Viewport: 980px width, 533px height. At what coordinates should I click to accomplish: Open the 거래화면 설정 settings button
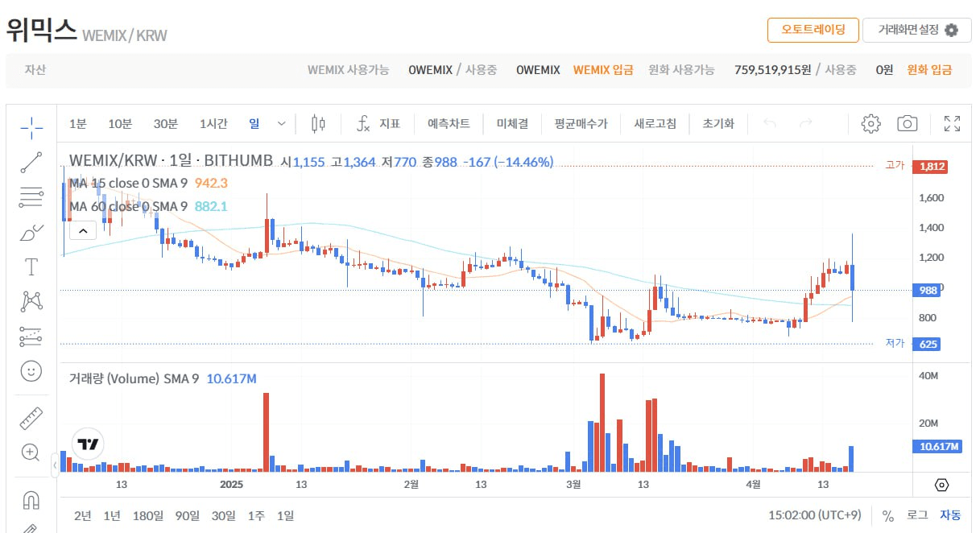pos(917,30)
